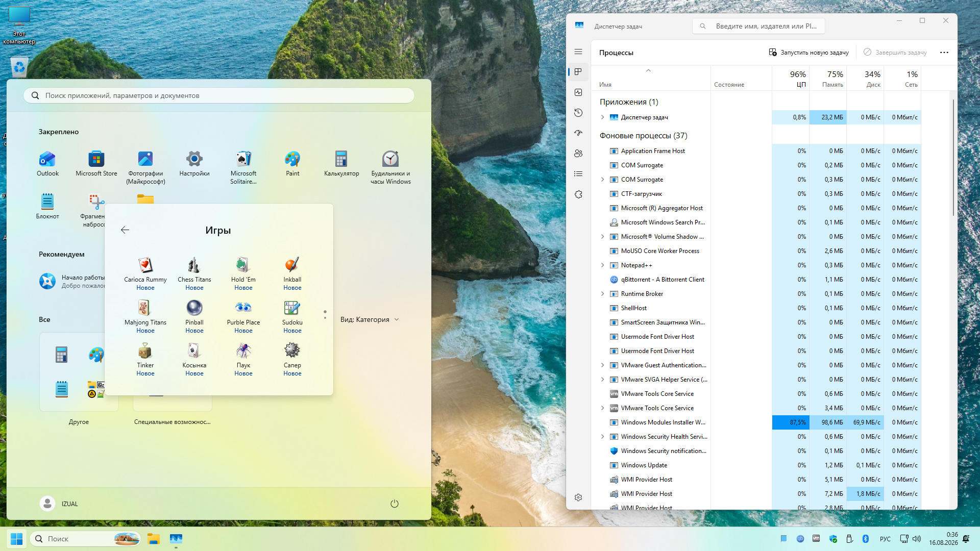Launch Сапер minesweeper game
This screenshot has width=980, height=551.
292,359
